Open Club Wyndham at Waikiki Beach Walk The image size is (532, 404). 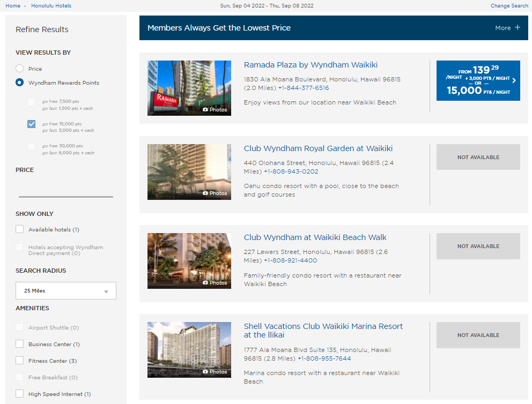[315, 237]
